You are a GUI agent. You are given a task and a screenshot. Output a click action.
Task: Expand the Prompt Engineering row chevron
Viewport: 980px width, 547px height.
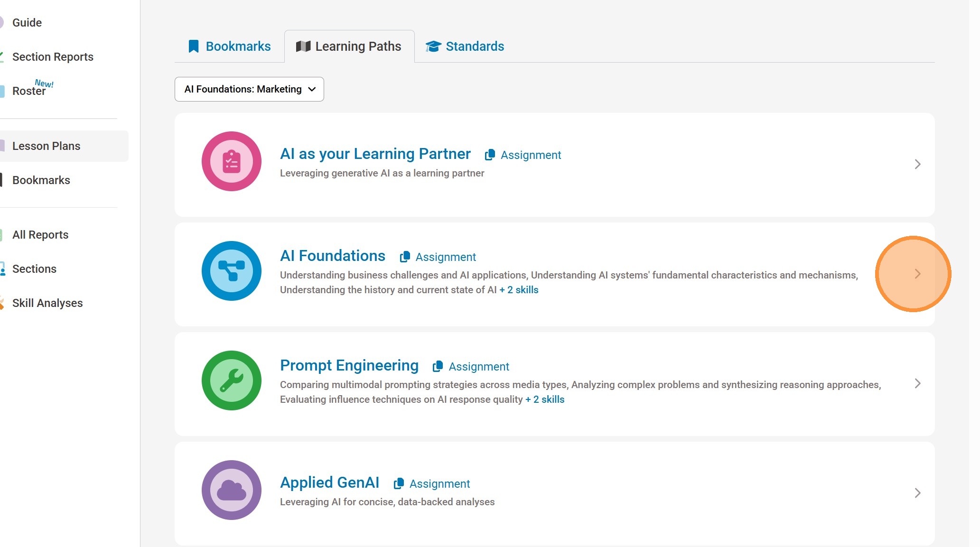click(x=917, y=383)
